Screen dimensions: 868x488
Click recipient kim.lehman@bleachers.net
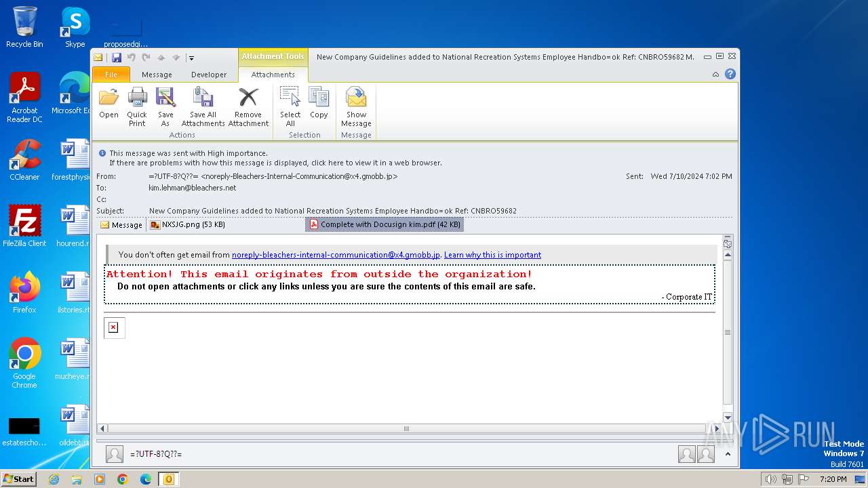tap(193, 188)
